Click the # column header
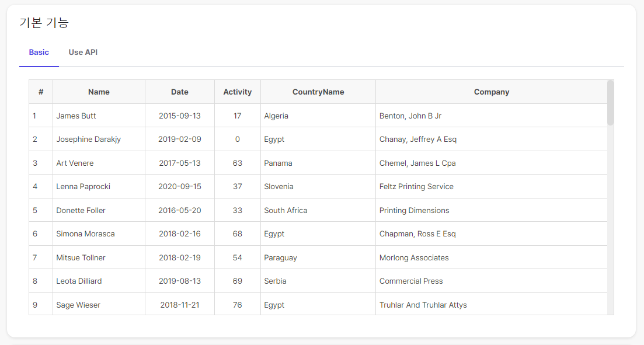Viewport: 644px width, 345px height. click(41, 92)
